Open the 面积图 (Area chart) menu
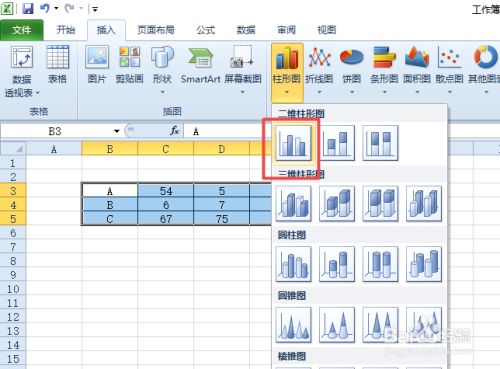The height and width of the screenshot is (369, 500). pos(417,71)
